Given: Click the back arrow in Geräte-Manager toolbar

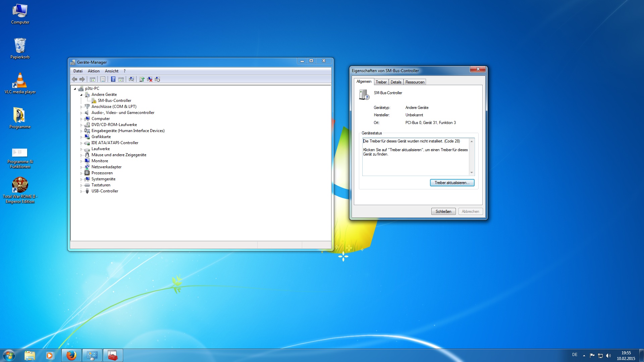Looking at the screenshot, I should (x=74, y=79).
